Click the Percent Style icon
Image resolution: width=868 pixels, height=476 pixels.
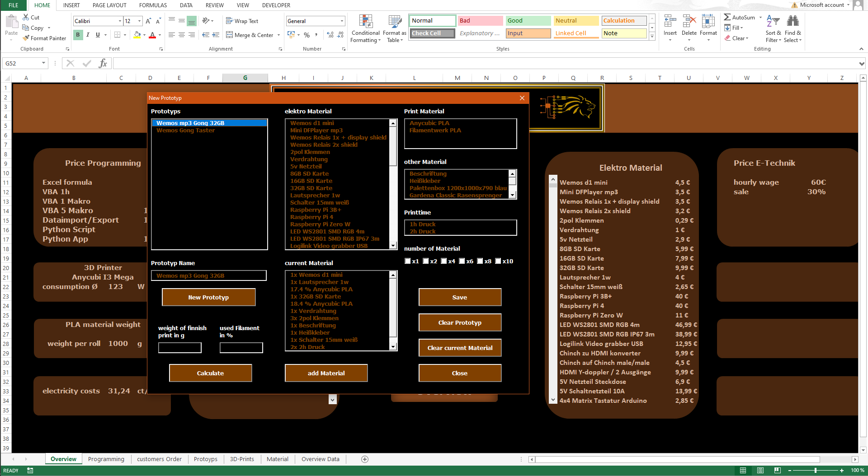[307, 35]
